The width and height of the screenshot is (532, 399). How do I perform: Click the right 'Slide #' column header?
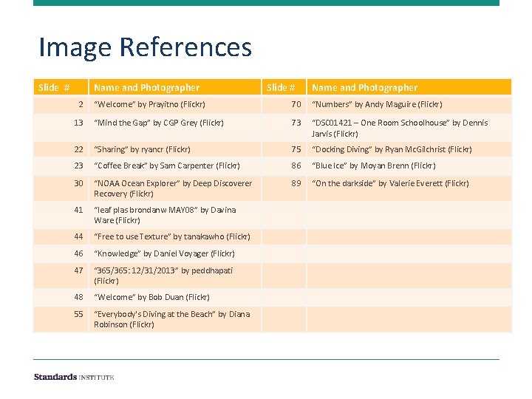point(284,87)
